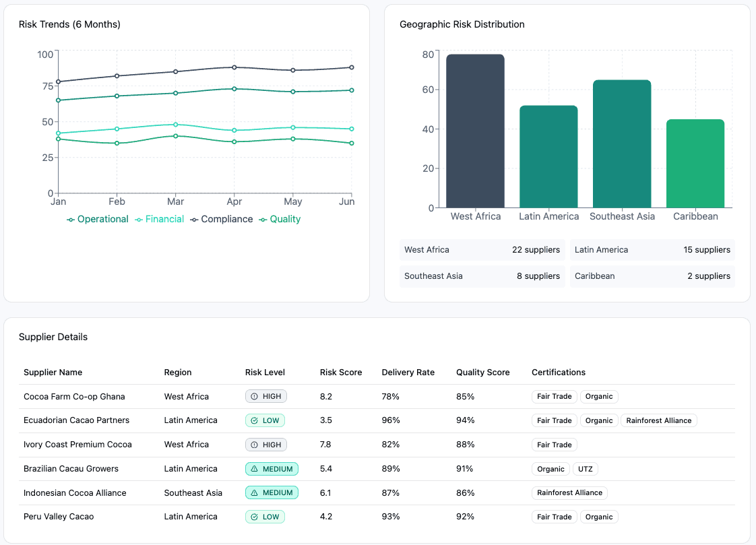Sort by Delivery Rate column header
Screen dimensions: 756x545
click(x=408, y=373)
